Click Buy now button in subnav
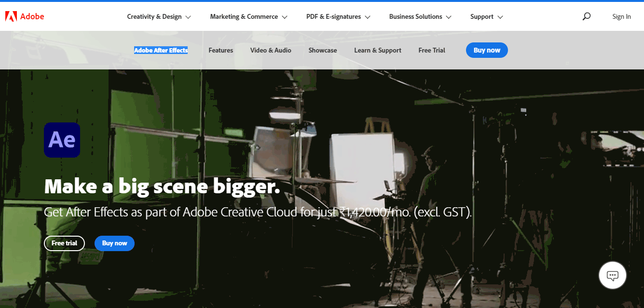The height and width of the screenshot is (308, 644). point(487,50)
